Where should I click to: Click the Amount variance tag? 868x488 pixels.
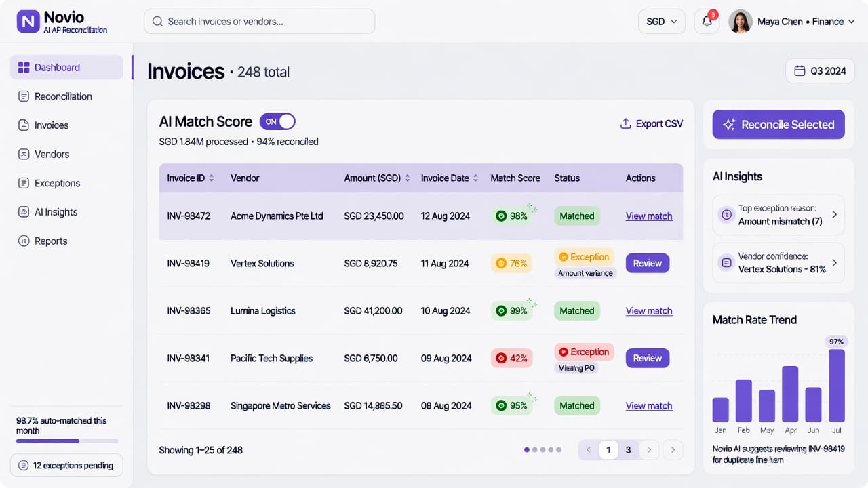(585, 273)
